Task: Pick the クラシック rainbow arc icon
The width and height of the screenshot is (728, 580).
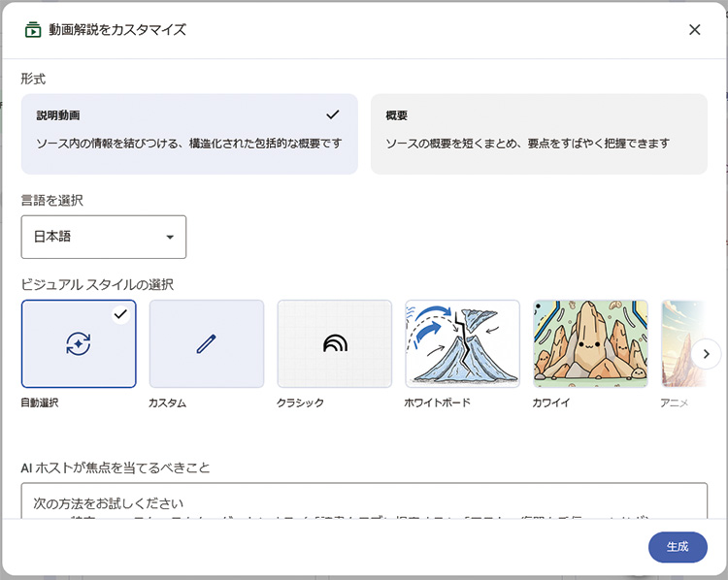Action: [335, 343]
